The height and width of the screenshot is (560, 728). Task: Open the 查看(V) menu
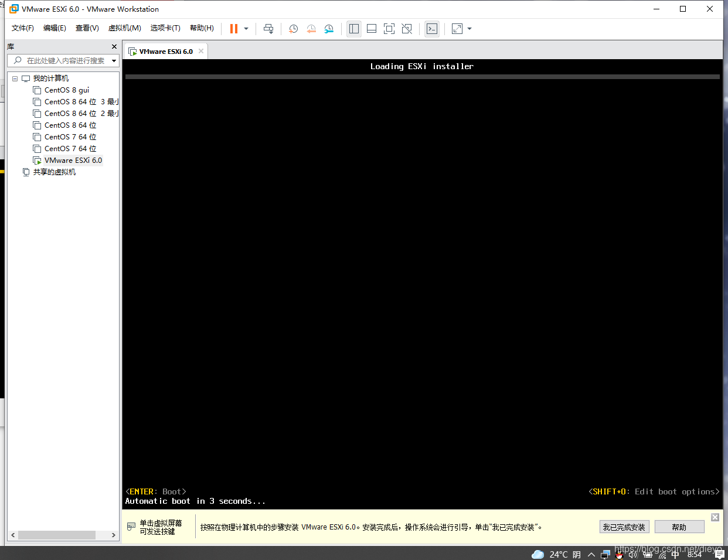tap(87, 28)
